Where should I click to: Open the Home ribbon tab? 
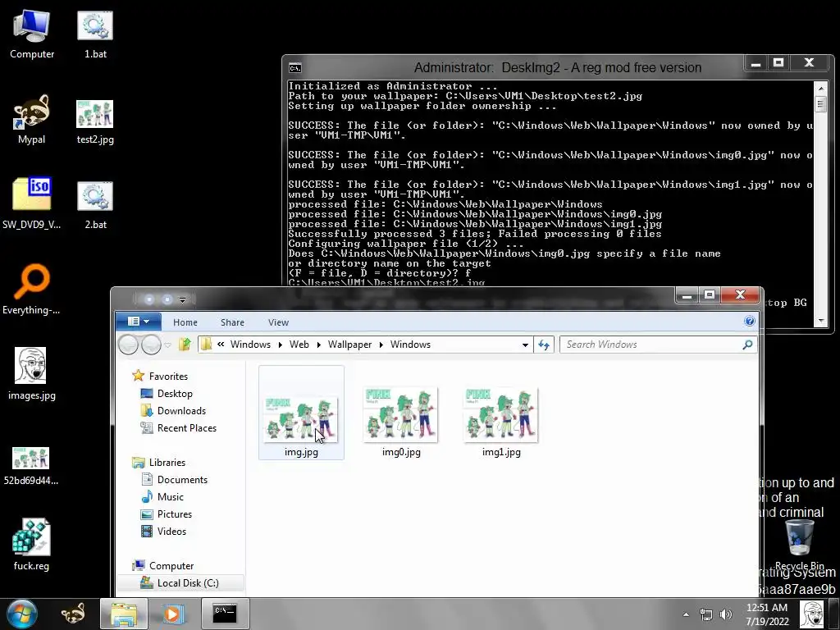185,322
